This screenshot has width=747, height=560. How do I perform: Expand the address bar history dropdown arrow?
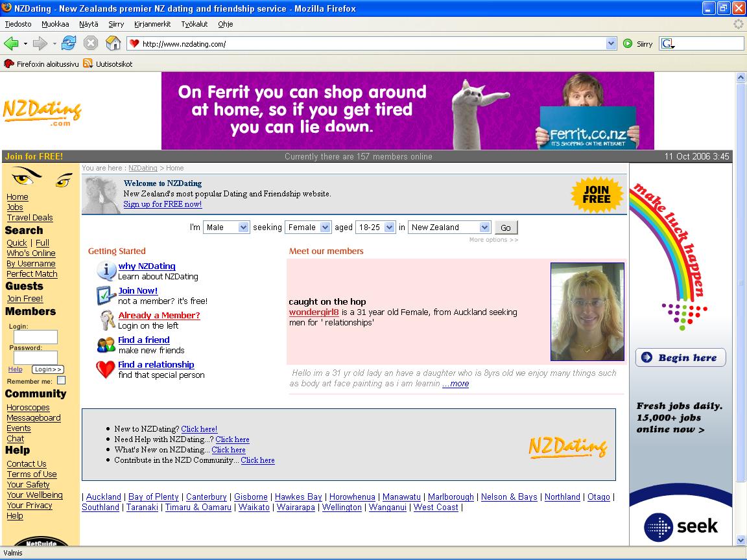point(611,44)
